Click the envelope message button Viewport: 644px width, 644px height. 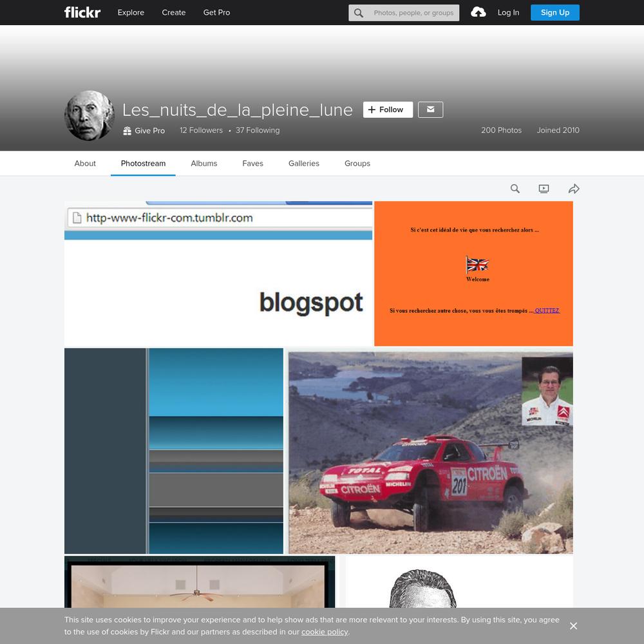(x=430, y=109)
